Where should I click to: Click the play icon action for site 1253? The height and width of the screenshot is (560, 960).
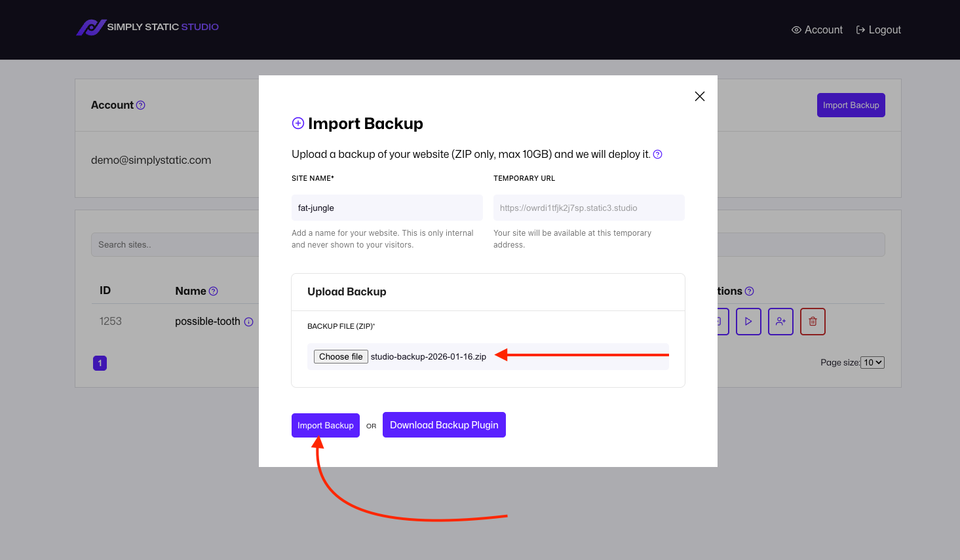tap(748, 322)
